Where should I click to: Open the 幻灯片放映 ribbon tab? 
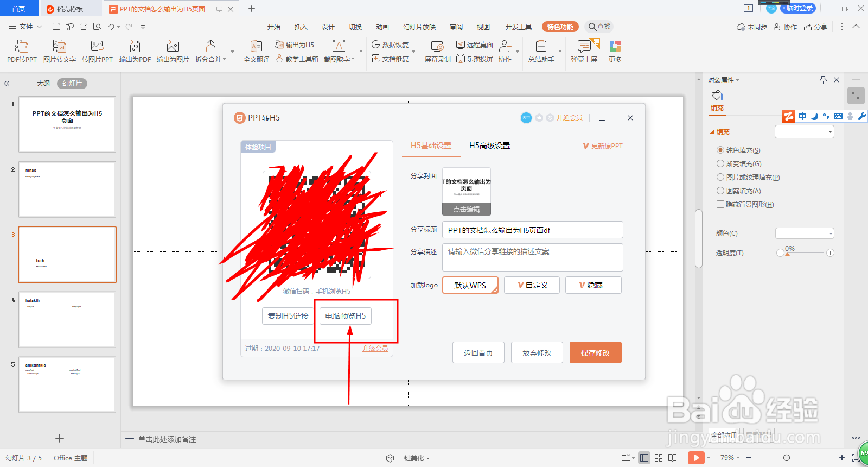419,27
